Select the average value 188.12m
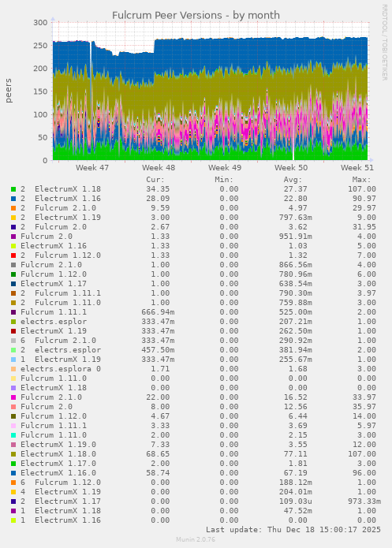 point(296,483)
